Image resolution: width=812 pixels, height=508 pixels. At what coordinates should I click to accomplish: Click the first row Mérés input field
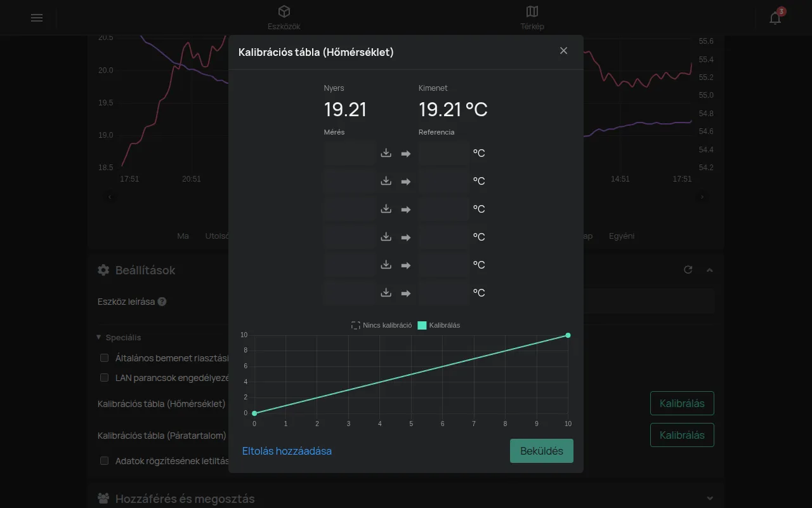point(350,153)
